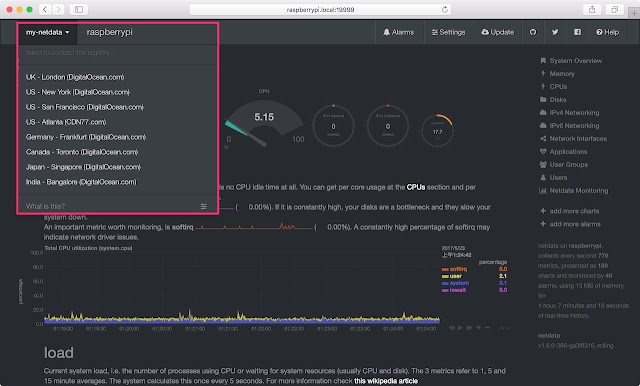This screenshot has width=640, height=386.
Task: Reload the page in Safari
Action: pos(445,9)
